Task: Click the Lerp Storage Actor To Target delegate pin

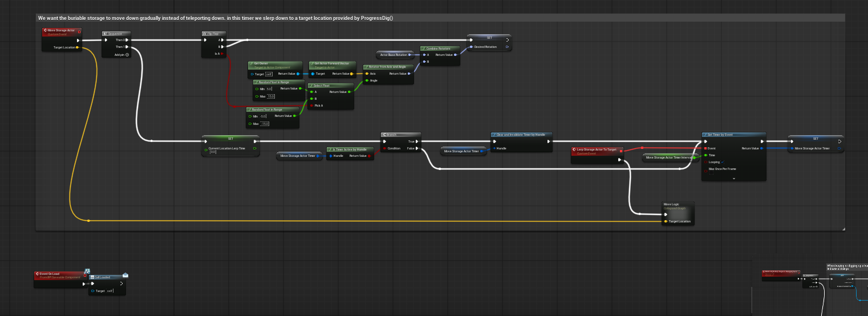Action: pos(621,151)
